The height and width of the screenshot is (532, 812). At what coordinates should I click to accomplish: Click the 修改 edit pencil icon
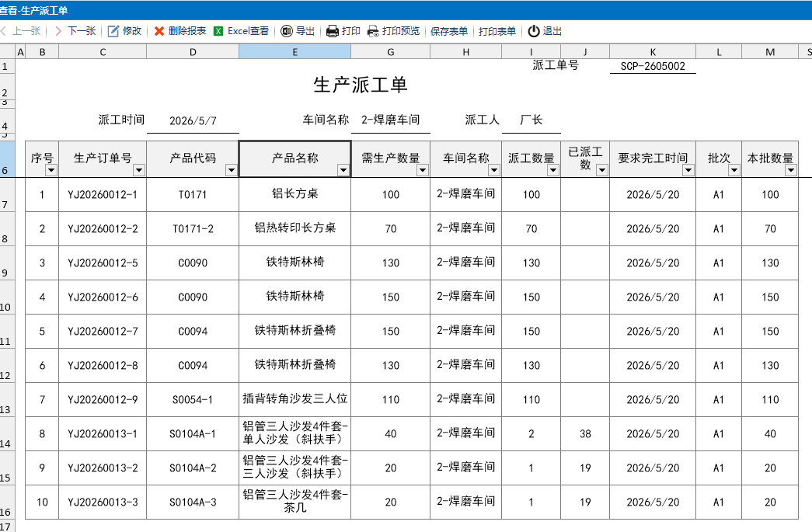113,31
